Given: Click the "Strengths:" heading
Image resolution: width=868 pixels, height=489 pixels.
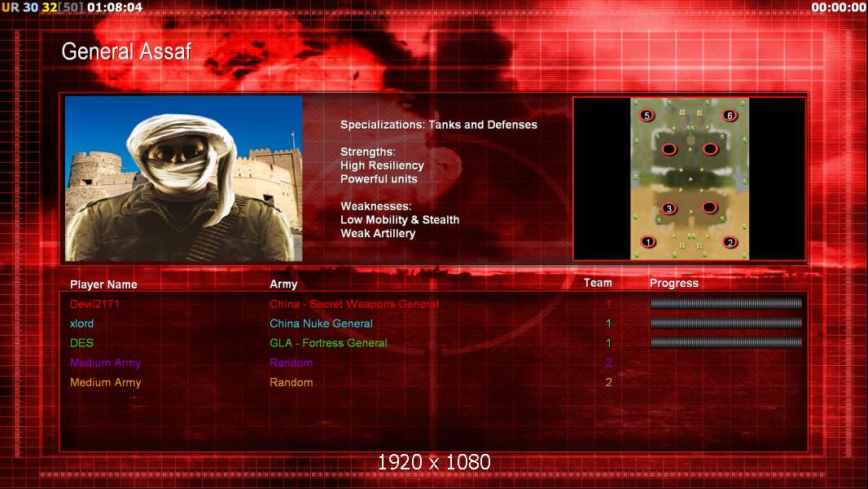Looking at the screenshot, I should tap(367, 152).
